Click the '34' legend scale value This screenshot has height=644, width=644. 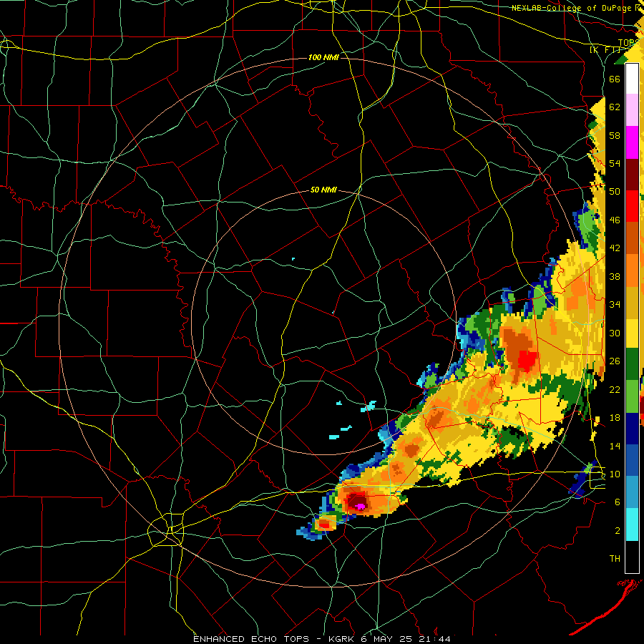(615, 304)
